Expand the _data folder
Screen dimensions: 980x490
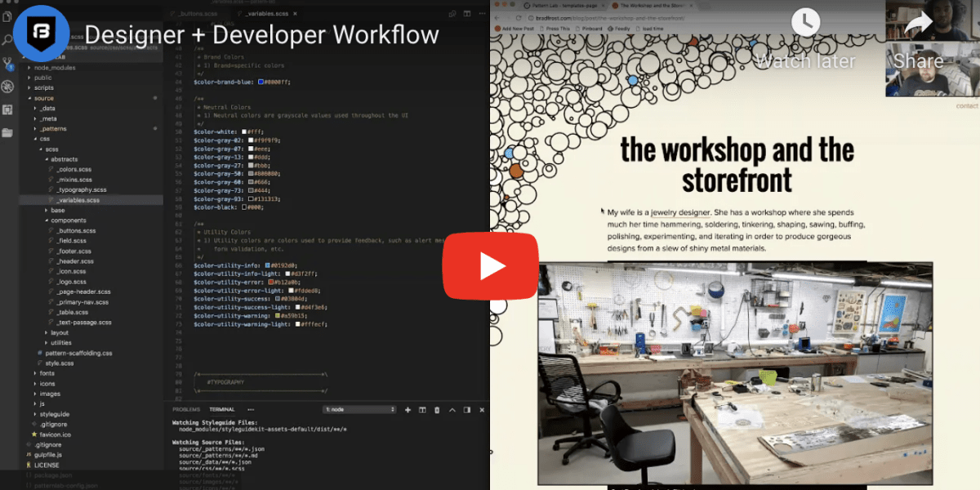tap(47, 108)
